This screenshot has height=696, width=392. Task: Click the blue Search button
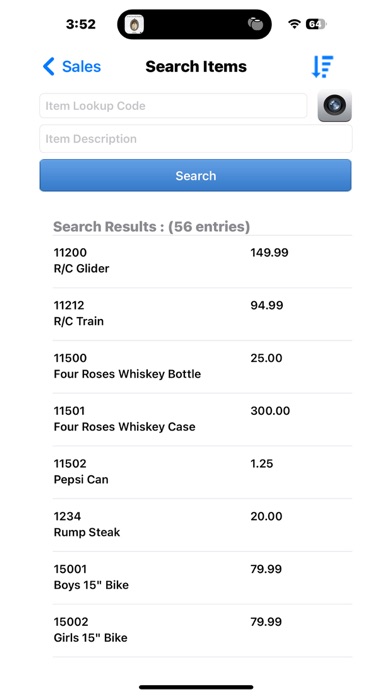(x=195, y=175)
